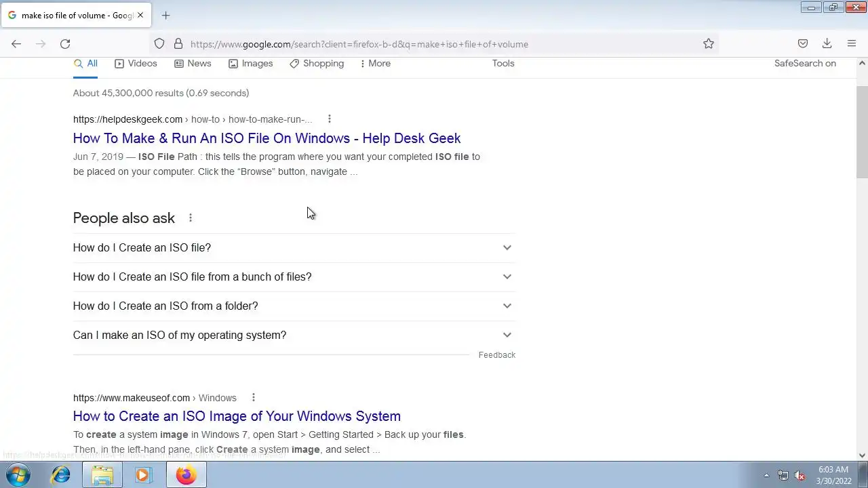Open Windows Explorer from taskbar
The height and width of the screenshot is (488, 868).
tap(102, 475)
